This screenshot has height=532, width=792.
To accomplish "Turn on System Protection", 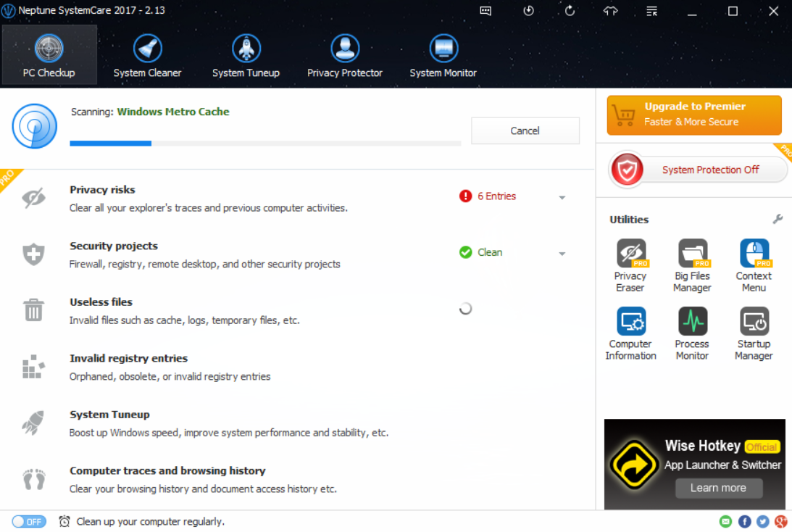I will coord(698,170).
